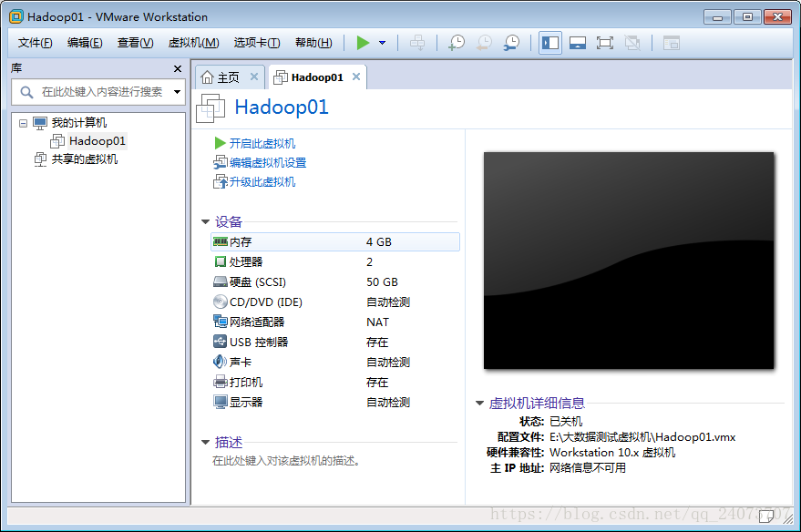Close the 库 library panel
The image size is (801, 532).
[178, 68]
